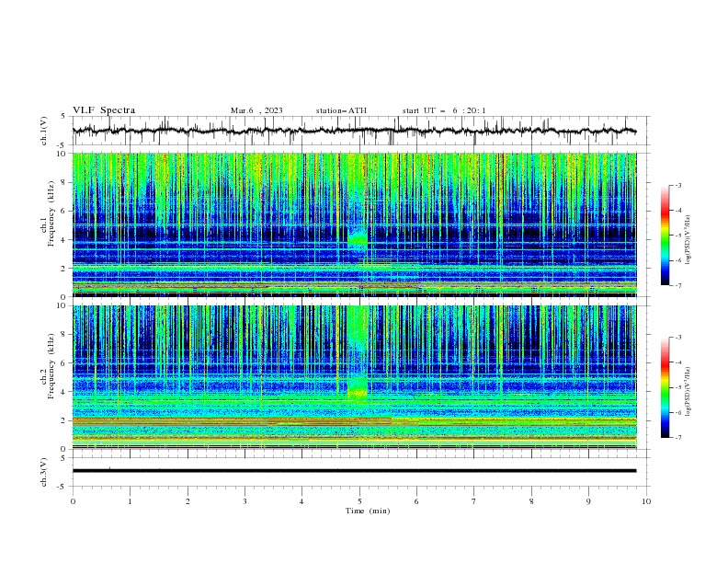Click ch.2 spectrogram frequency tick "6"
The image size is (728, 563).
[65, 363]
